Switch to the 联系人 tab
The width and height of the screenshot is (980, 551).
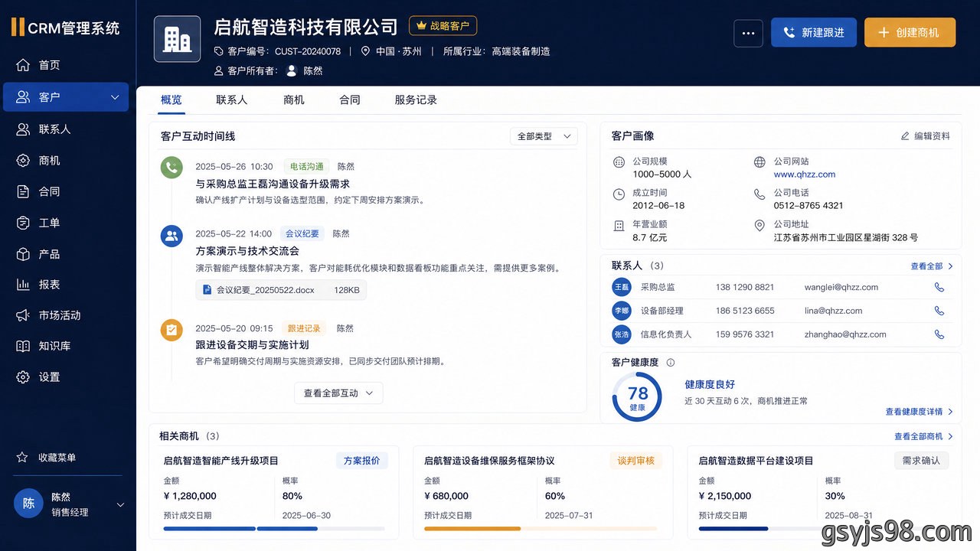pos(232,100)
